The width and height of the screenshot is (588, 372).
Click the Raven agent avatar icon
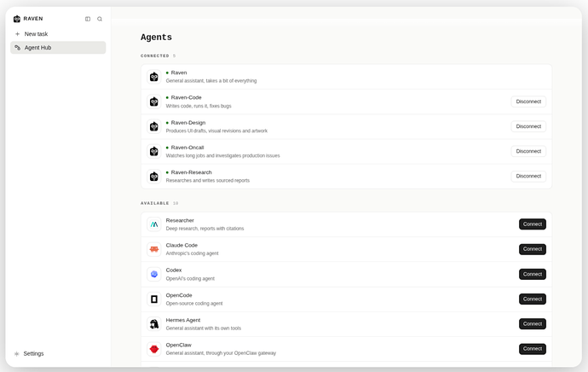point(153,77)
